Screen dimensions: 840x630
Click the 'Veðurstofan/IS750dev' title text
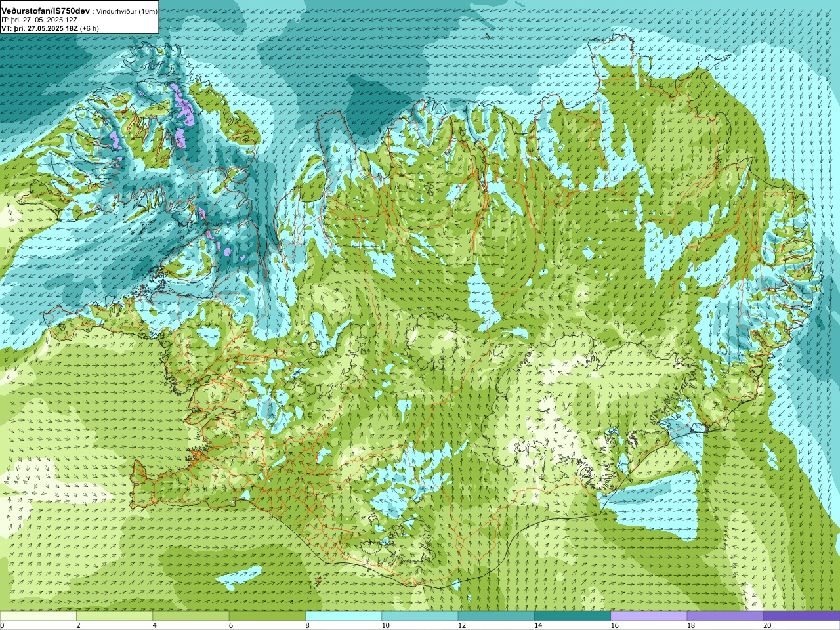tap(45, 11)
